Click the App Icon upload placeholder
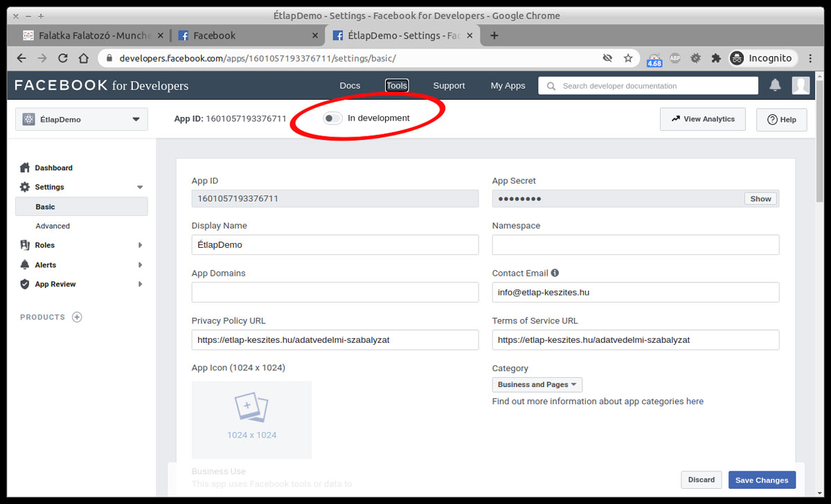Viewport: 831px width, 504px height. coord(251,420)
